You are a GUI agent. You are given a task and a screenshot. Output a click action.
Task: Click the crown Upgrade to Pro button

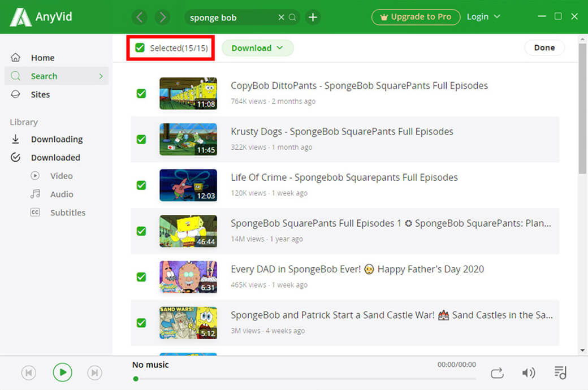coord(416,17)
